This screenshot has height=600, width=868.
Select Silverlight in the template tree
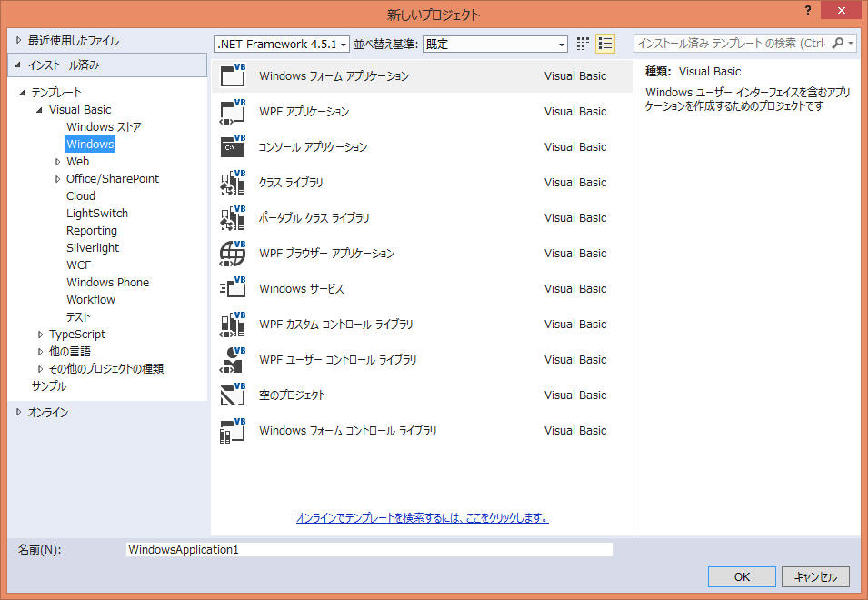93,247
